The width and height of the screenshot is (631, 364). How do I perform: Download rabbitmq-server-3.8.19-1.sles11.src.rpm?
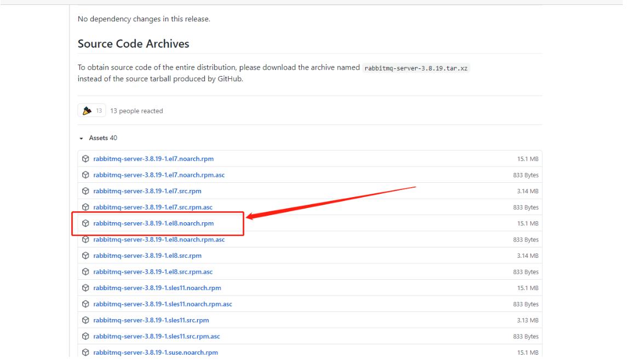coord(151,320)
